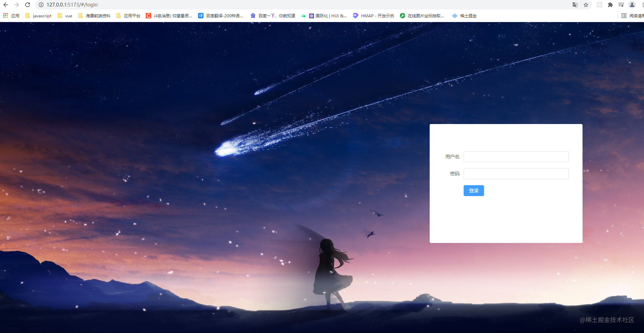Open the vue bookmarks folder
644x333 pixels.
[65, 16]
